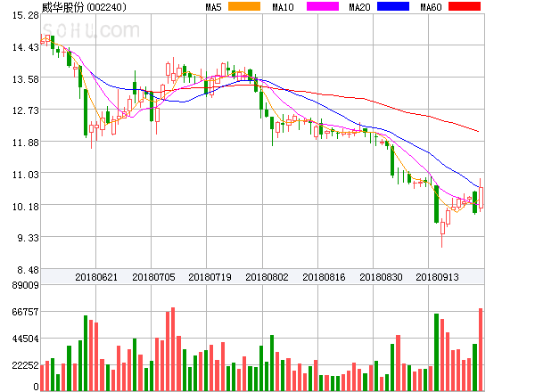Click the 14.43 price axis value
This screenshot has width=535, height=392.
pyautogui.click(x=26, y=47)
